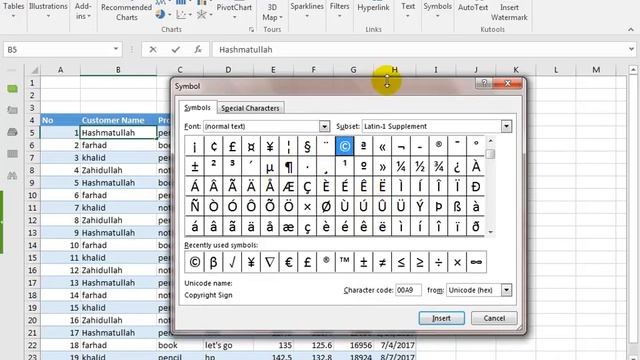
Task: Choose not-equal ≠ from recently used symbols
Action: coord(382,262)
